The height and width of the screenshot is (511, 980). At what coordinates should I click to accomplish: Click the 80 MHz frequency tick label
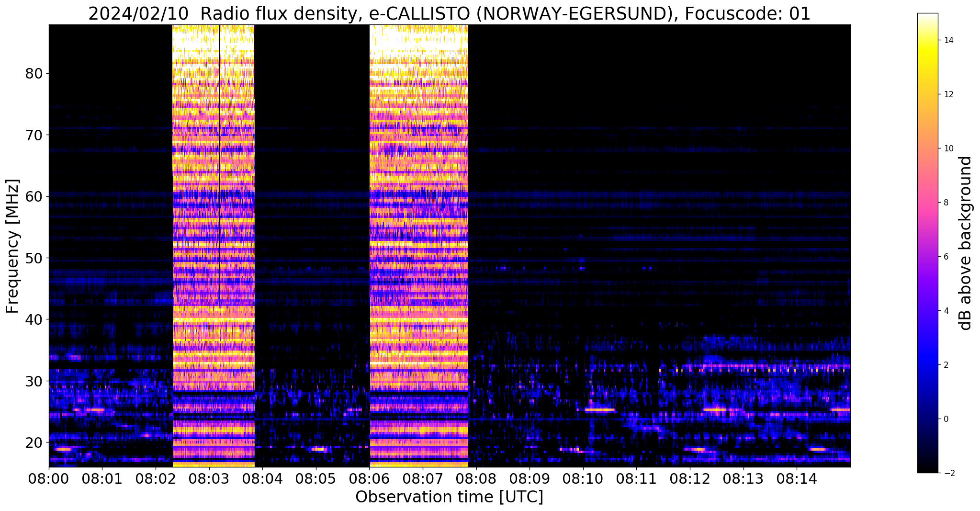pos(34,74)
